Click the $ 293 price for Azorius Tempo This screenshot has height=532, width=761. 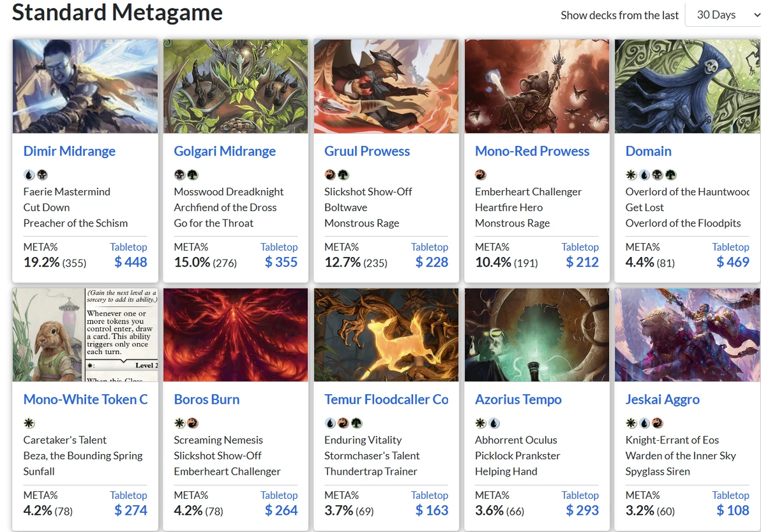(x=582, y=510)
